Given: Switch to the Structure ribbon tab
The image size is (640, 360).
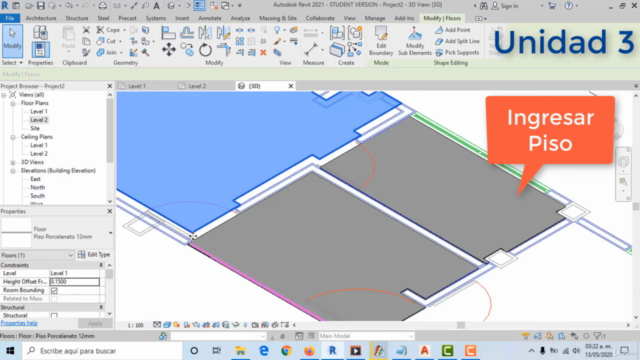Looking at the screenshot, I should [x=77, y=18].
